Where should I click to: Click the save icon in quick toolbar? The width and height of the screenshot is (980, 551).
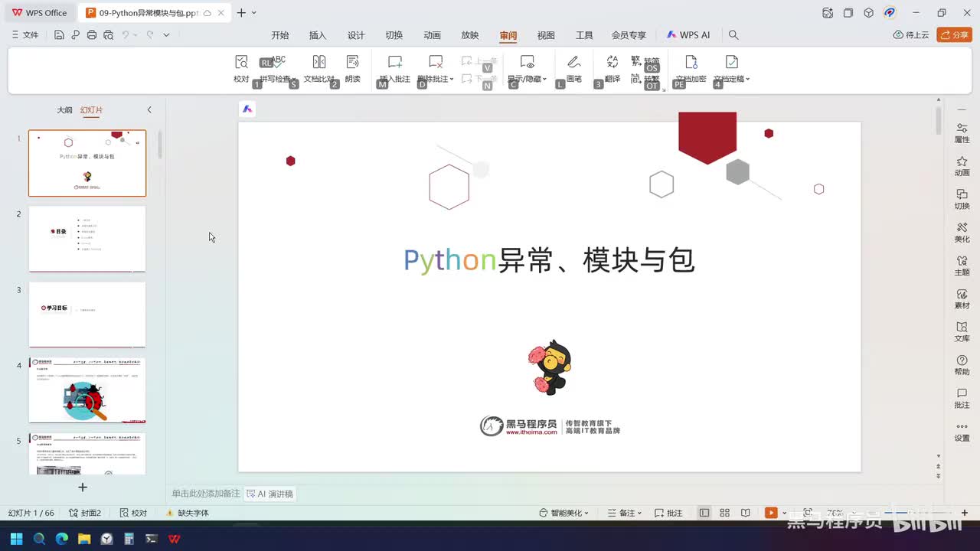pyautogui.click(x=59, y=35)
